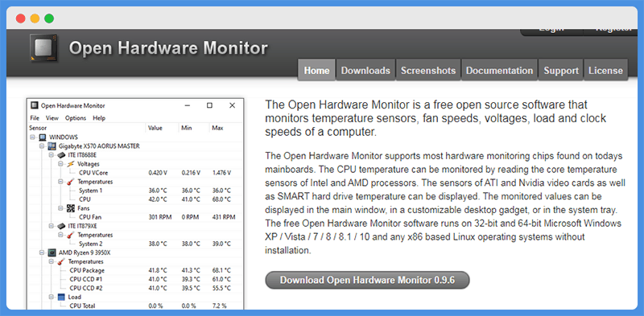
Task: Select the CPU CCD #2 row label
Action: (x=85, y=288)
